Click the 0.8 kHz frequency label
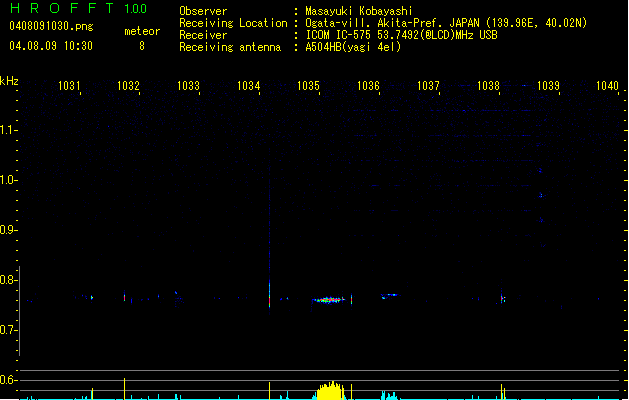The image size is (629, 400). point(8,280)
